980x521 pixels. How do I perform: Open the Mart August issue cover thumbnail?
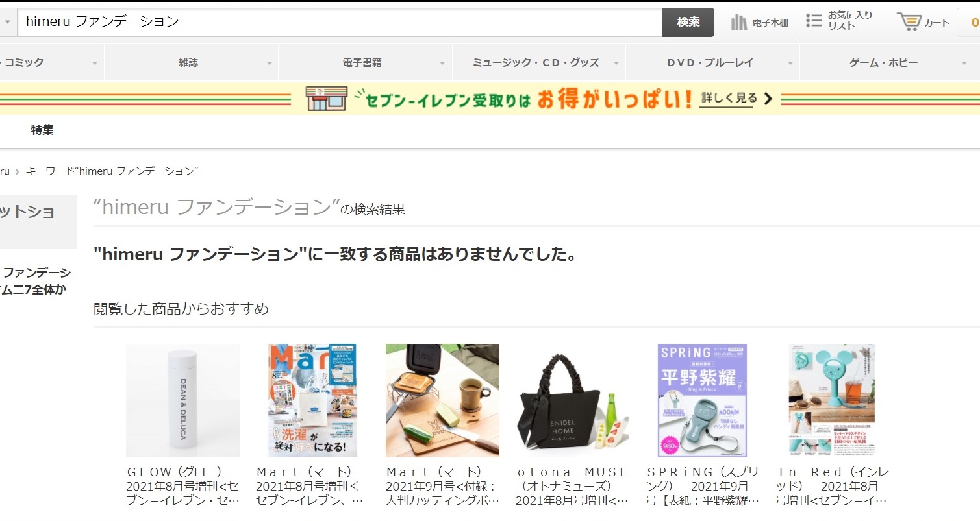(312, 400)
